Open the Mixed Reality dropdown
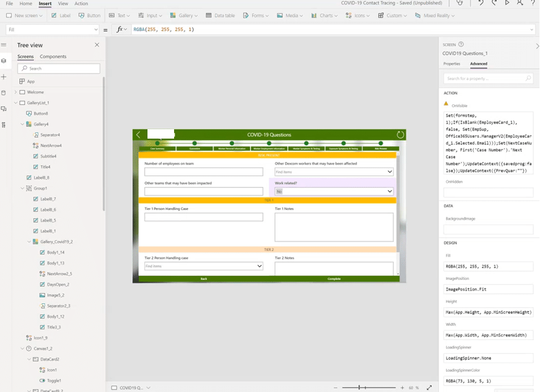The width and height of the screenshot is (540, 392). point(435,16)
